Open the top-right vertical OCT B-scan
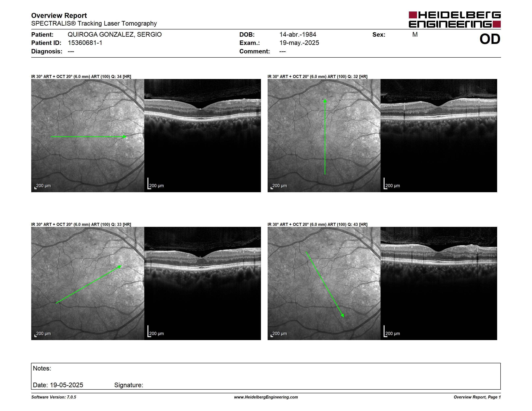Screen dimensions: 532x411 (439, 135)
